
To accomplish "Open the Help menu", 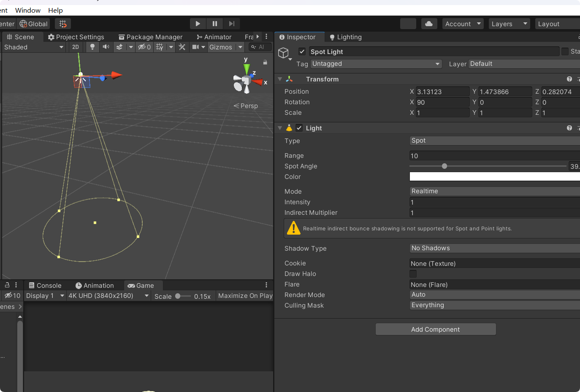I will [55, 10].
